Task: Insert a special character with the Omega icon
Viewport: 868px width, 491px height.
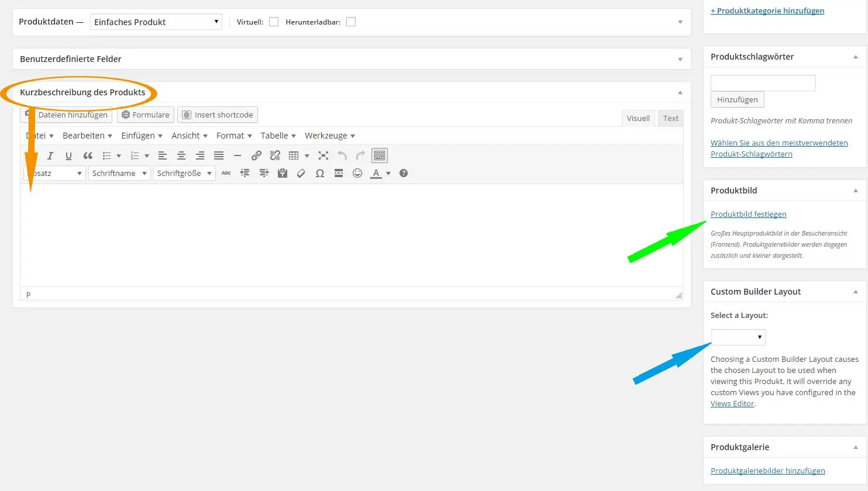Action: 320,173
